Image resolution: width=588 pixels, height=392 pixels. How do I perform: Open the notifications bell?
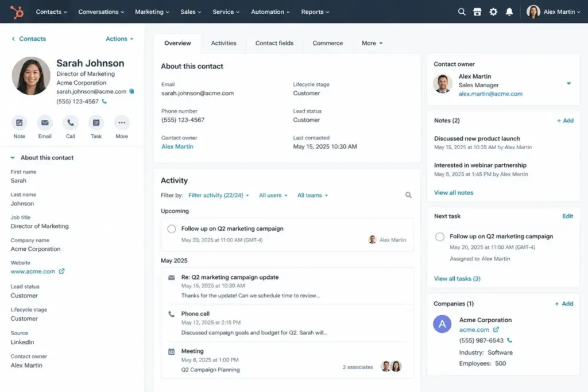(509, 11)
